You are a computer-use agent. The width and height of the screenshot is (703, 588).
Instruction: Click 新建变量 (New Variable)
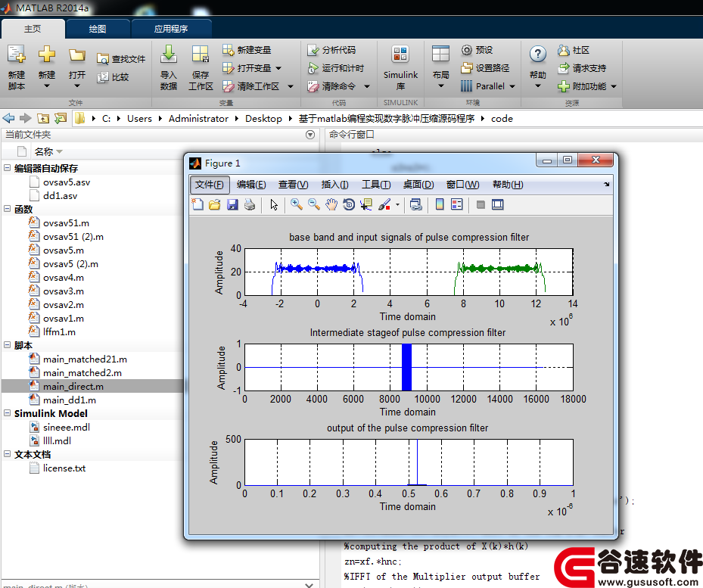[247, 50]
